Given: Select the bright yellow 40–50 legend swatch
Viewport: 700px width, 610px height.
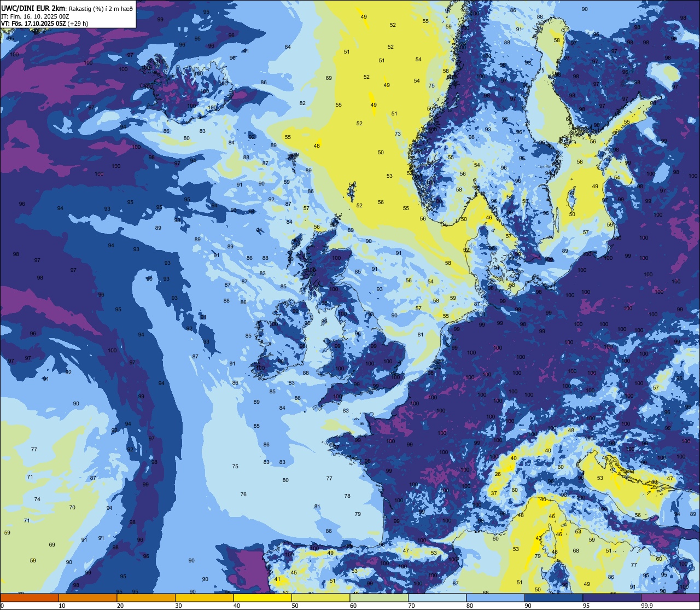Looking at the screenshot, I should tap(262, 598).
